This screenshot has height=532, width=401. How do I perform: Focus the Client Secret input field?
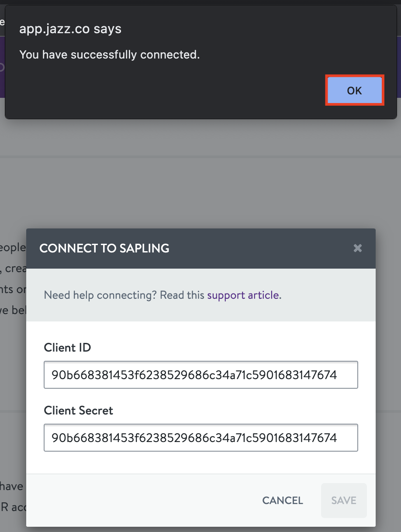pos(200,438)
